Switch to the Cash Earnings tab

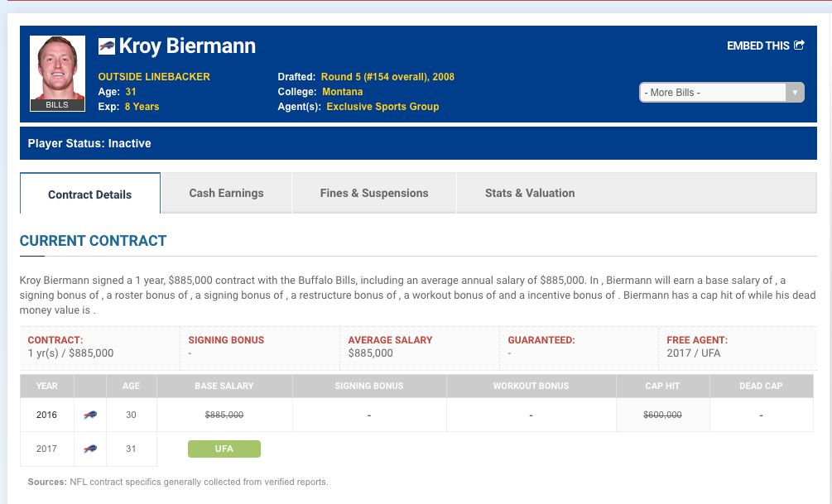coord(226,193)
